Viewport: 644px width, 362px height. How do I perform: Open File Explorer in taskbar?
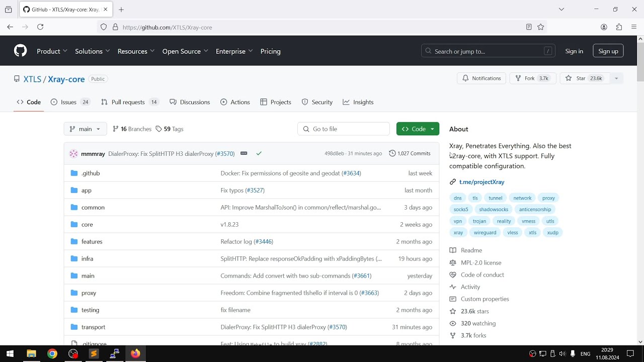coord(31,354)
